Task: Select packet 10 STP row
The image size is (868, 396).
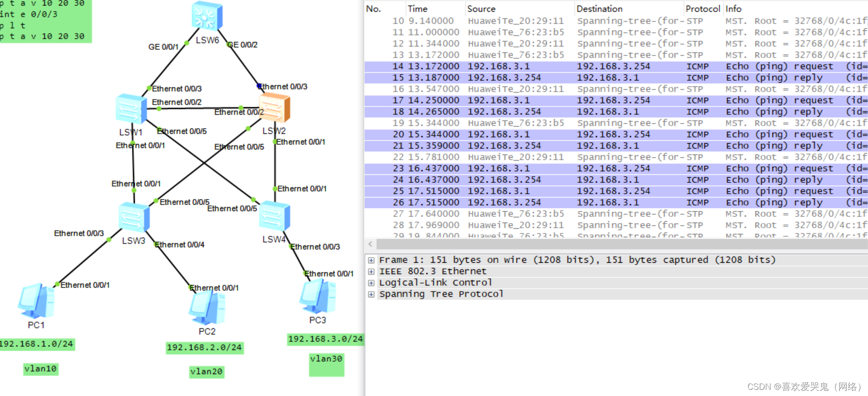Action: 616,21
